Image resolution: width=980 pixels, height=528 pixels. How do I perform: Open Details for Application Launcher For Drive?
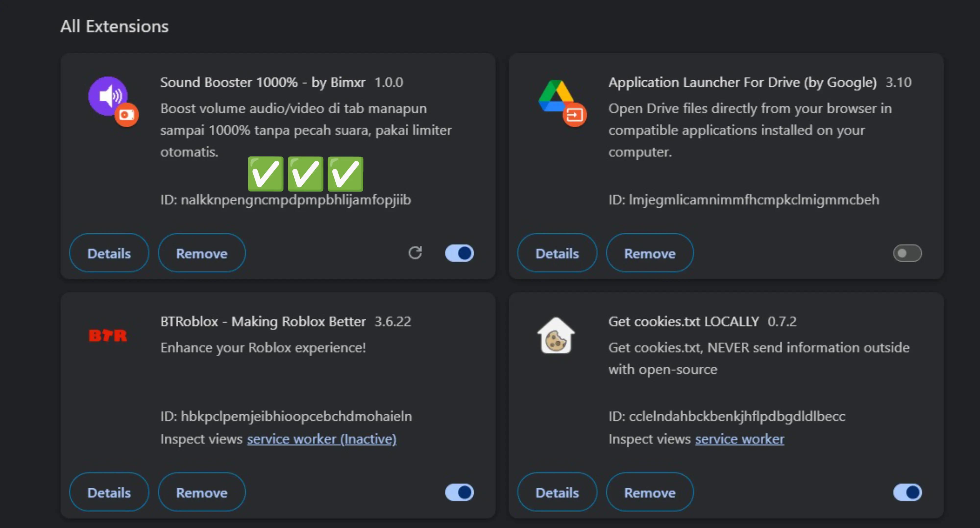pyautogui.click(x=557, y=253)
